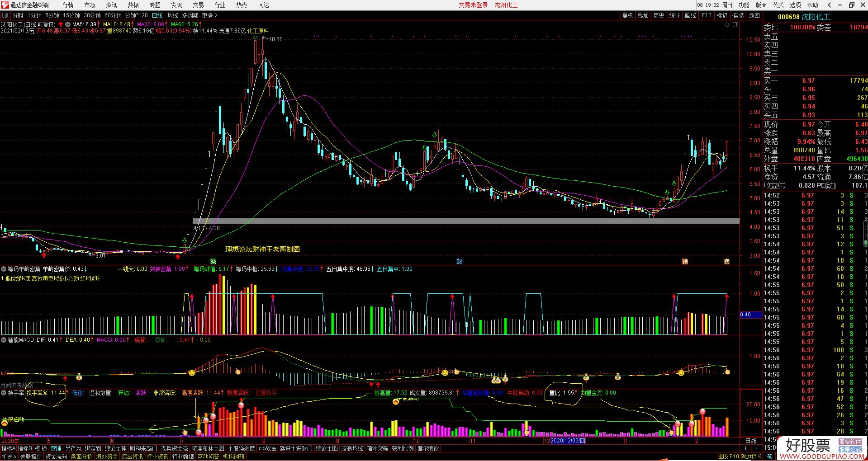Click the F10 company info button
868x461 pixels.
pos(707,15)
